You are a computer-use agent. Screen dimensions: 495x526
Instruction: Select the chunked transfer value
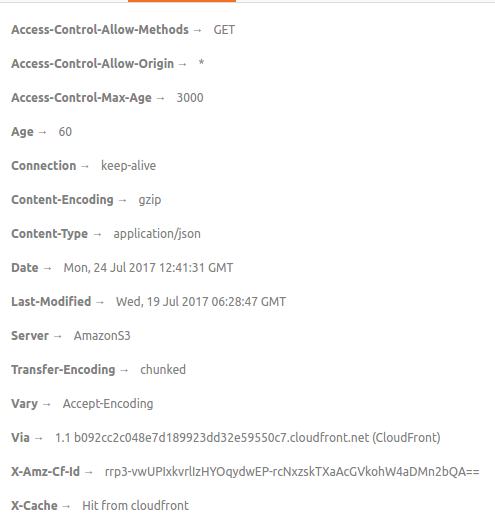(x=163, y=370)
